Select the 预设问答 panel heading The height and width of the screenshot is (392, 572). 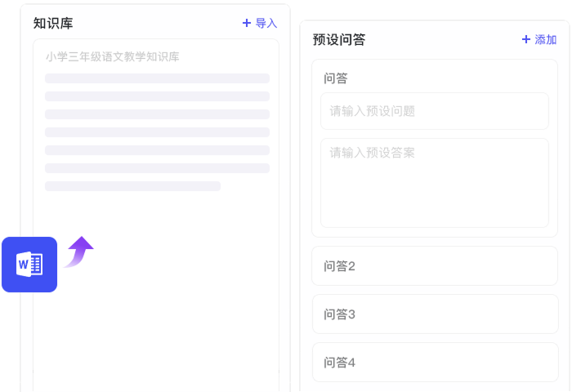coord(338,39)
